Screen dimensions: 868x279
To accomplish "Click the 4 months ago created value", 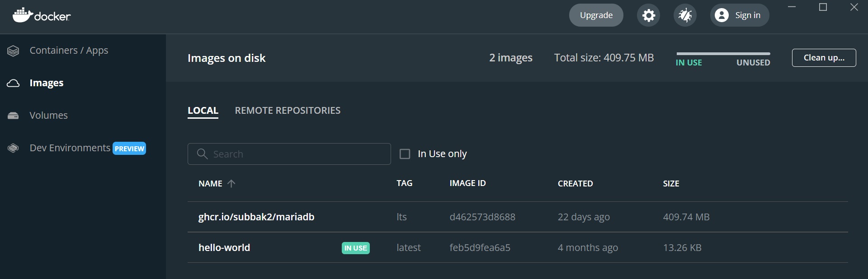I will (x=588, y=248).
